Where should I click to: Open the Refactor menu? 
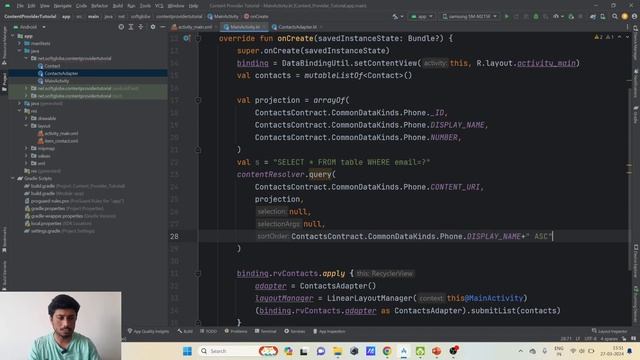(x=100, y=6)
